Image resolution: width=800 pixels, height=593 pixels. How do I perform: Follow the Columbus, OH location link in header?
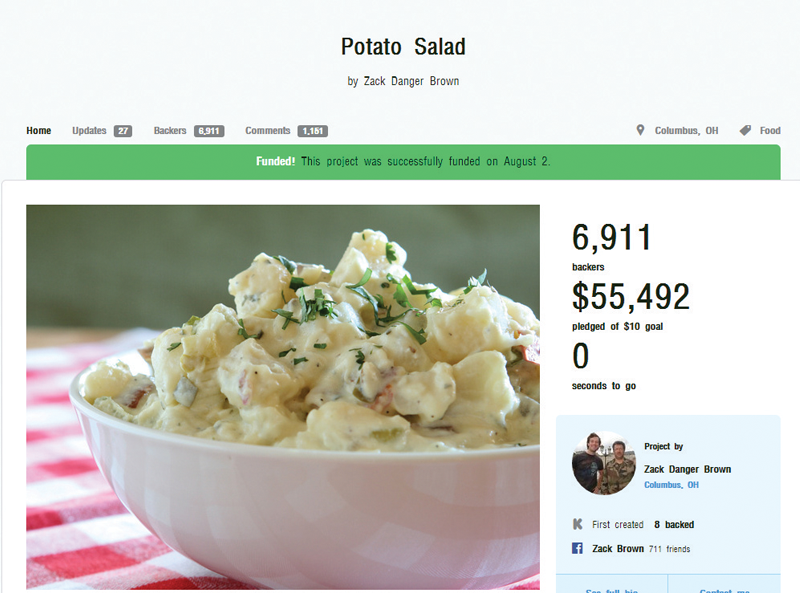coord(687,130)
